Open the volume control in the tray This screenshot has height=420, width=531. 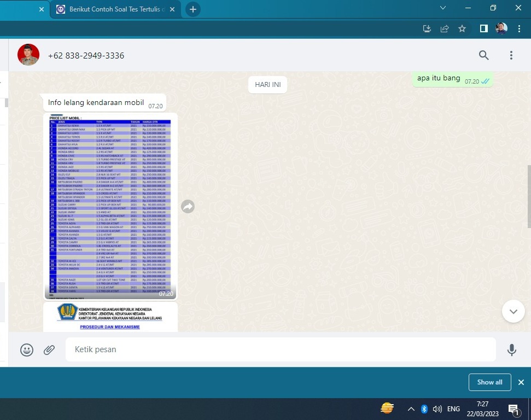[437, 409]
